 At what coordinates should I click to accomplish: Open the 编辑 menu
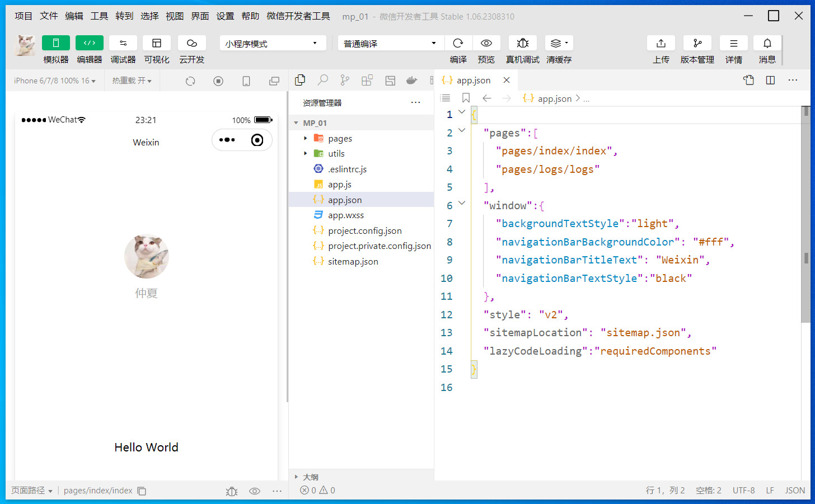pyautogui.click(x=74, y=16)
